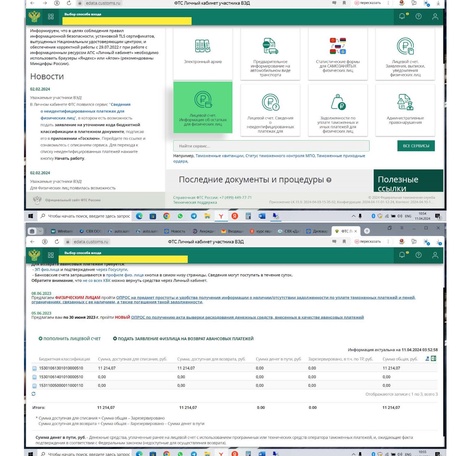This screenshot has width=456, height=456.
Task: Click the Windows taskbar search box in the middle
Action: coord(85,216)
